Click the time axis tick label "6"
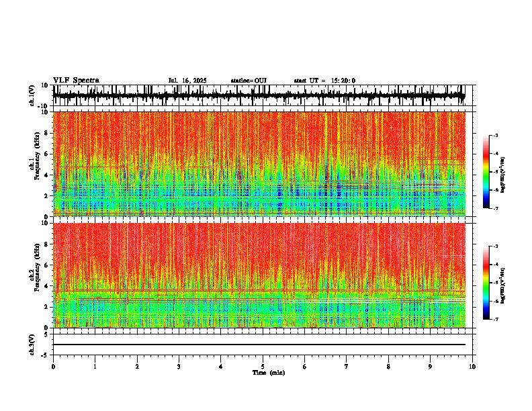532x411 pixels. pyautogui.click(x=305, y=367)
